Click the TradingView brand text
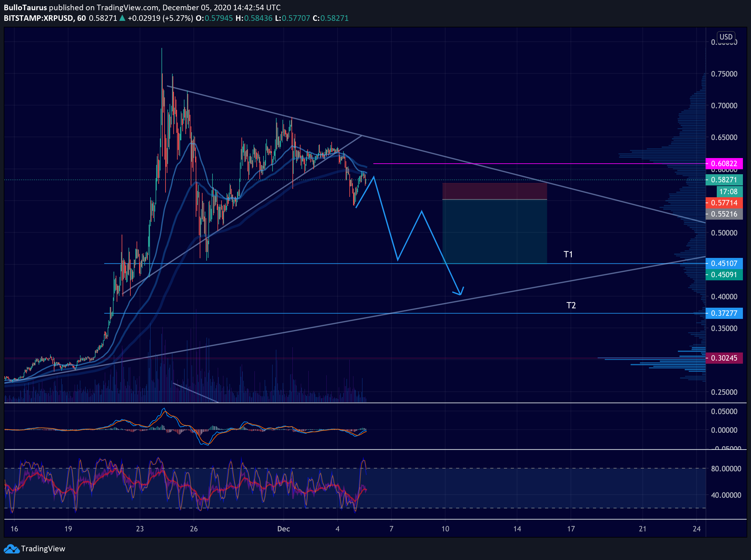The height and width of the screenshot is (560, 751). point(43,548)
